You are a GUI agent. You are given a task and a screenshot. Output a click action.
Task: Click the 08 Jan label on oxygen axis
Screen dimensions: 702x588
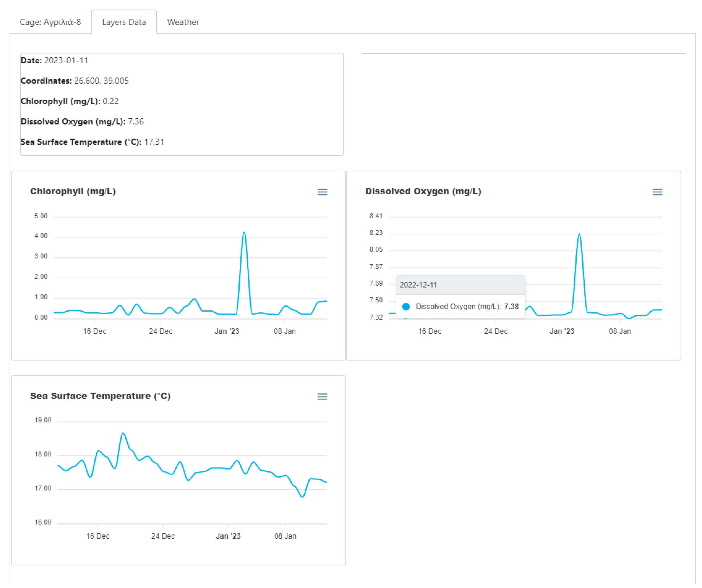(619, 331)
